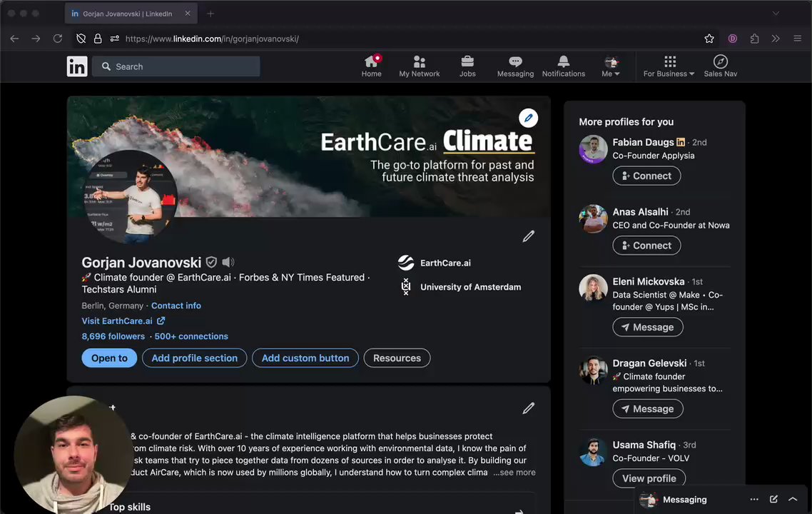812x514 pixels.
Task: Go to the LinkedIn Home icon
Action: [371, 66]
